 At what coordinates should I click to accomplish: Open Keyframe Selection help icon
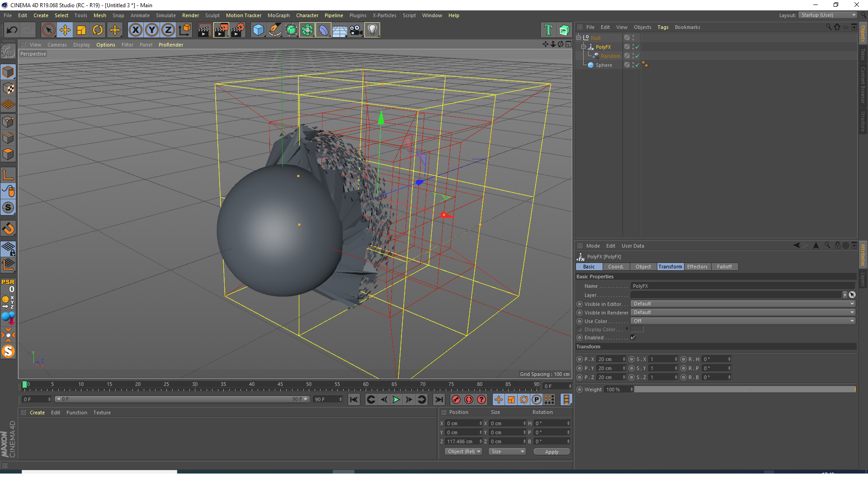pyautogui.click(x=481, y=399)
